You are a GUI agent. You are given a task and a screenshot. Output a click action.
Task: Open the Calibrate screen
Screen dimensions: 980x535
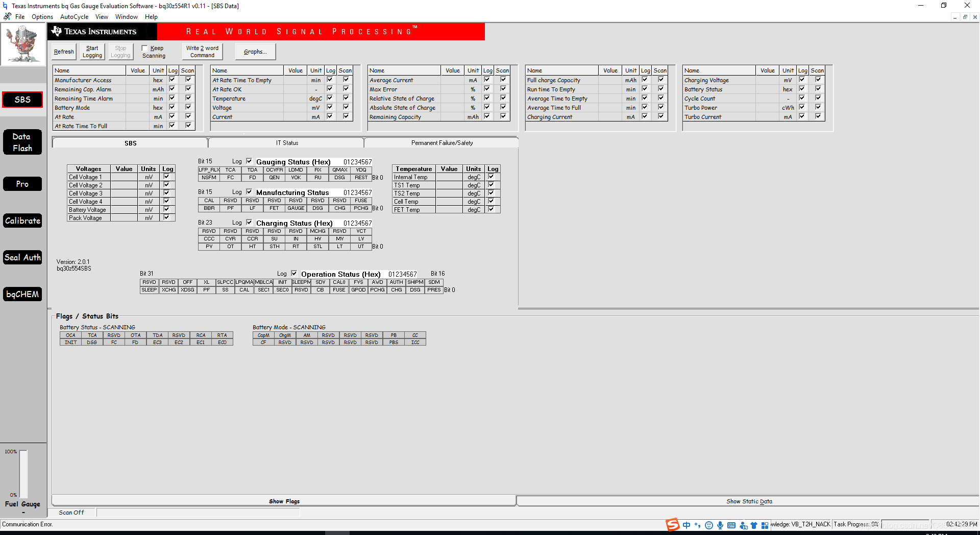pos(22,221)
